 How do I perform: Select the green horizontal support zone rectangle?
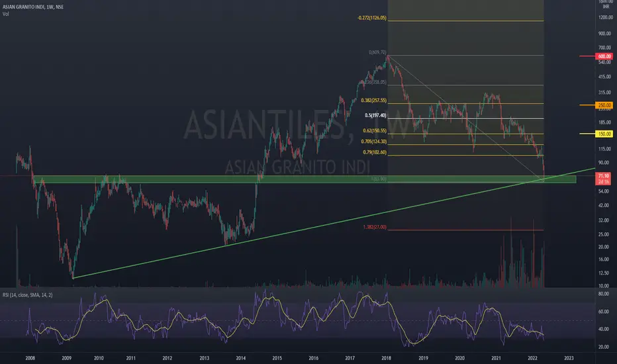pos(305,179)
